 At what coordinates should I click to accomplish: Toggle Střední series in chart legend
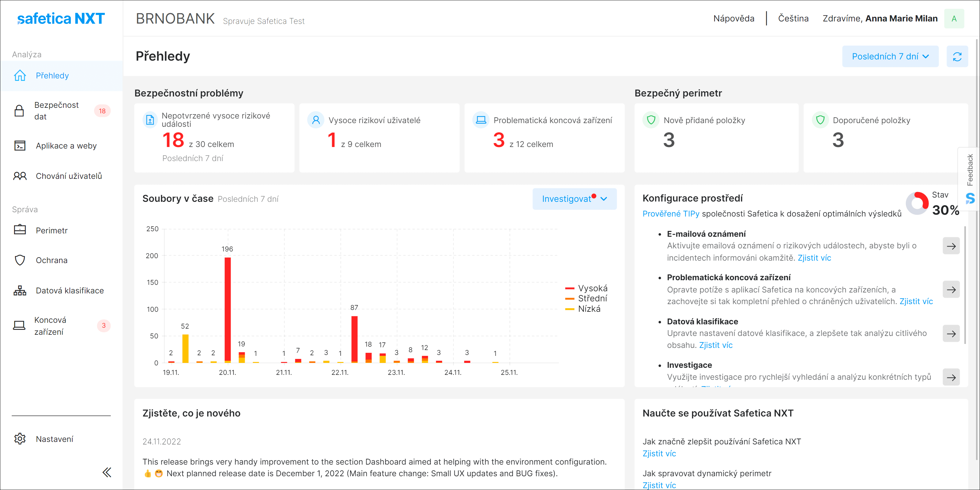(x=586, y=298)
